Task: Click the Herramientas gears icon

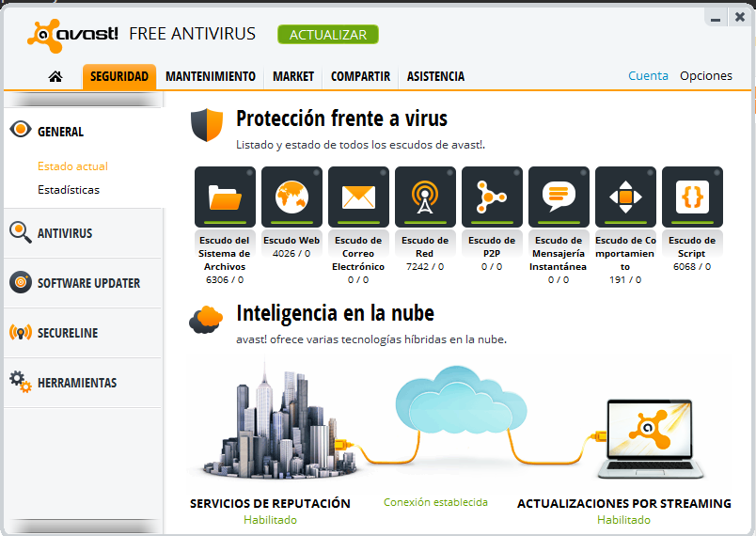Action: click(x=21, y=382)
